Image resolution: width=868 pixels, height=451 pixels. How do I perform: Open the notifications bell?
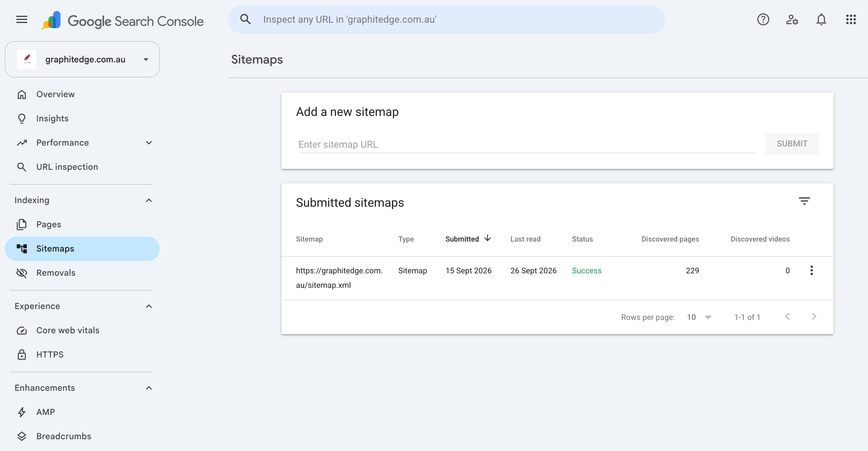pyautogui.click(x=821, y=20)
